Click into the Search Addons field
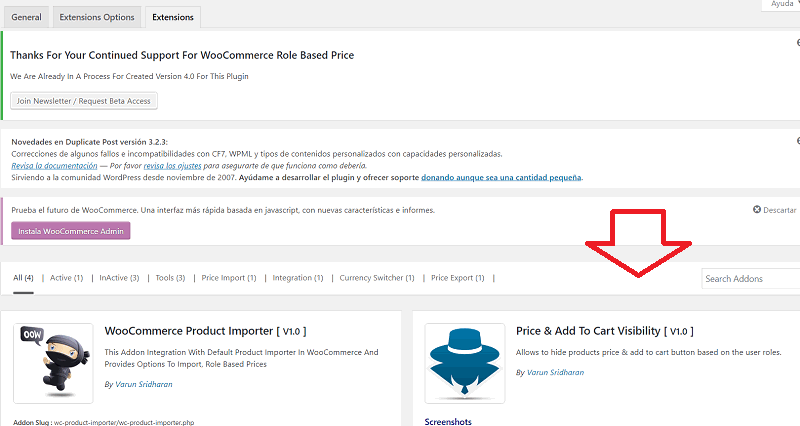 [750, 279]
